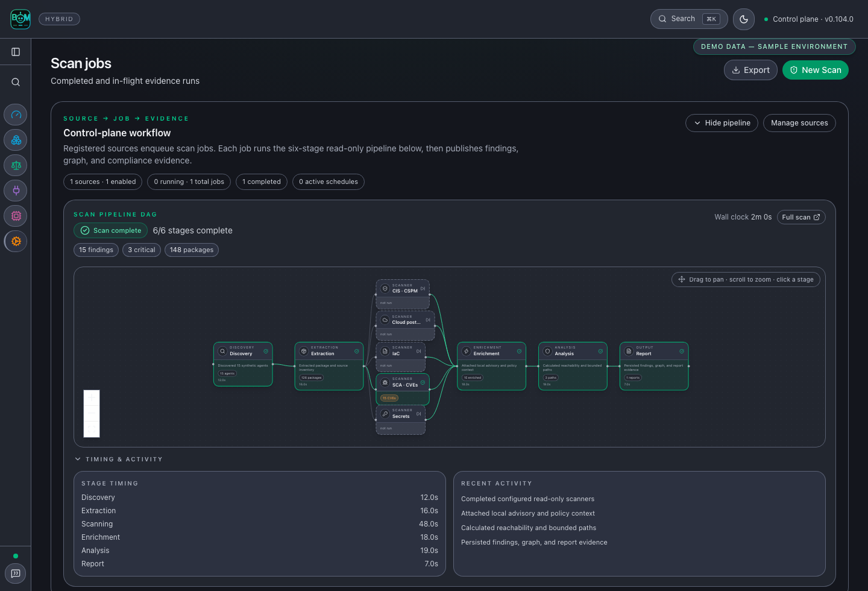Click the 1 completed chip
Viewport: 868px width, 591px height.
262,182
